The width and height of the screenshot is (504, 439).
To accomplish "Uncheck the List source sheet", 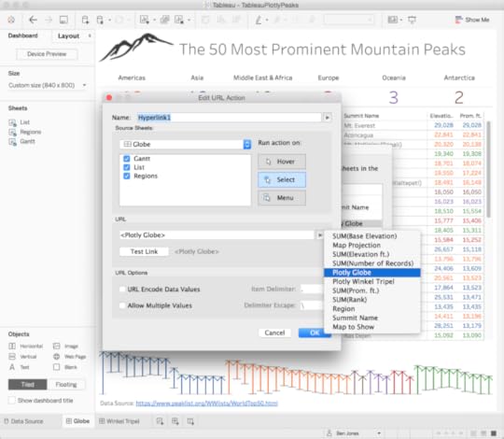I will (127, 167).
